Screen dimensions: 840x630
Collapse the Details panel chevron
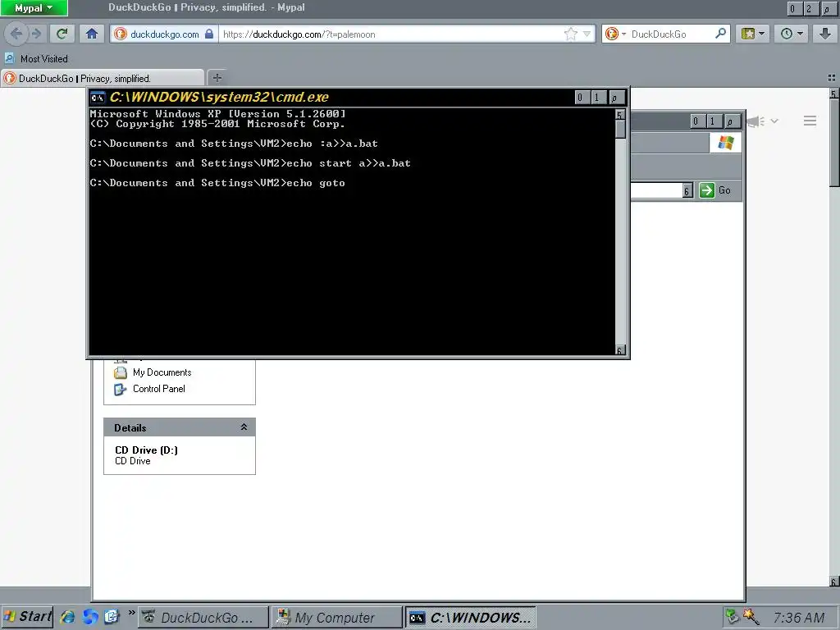(x=244, y=427)
